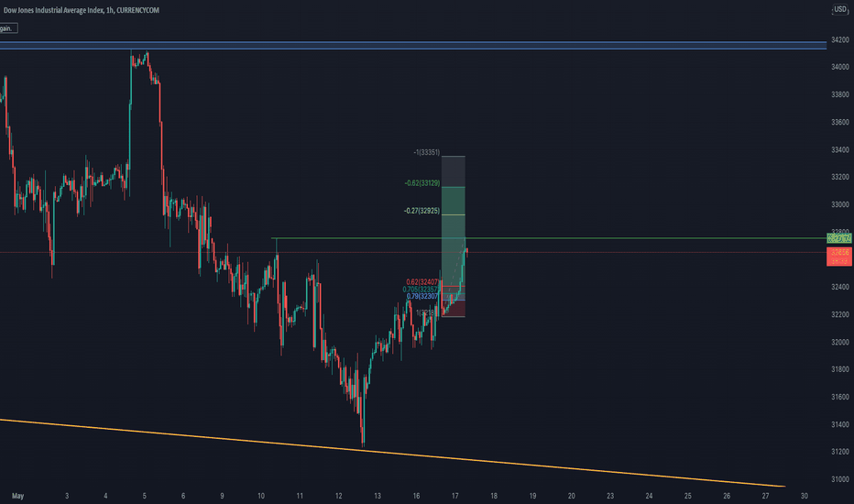
Task: Click the 31400 price axis label
Action: (840, 424)
